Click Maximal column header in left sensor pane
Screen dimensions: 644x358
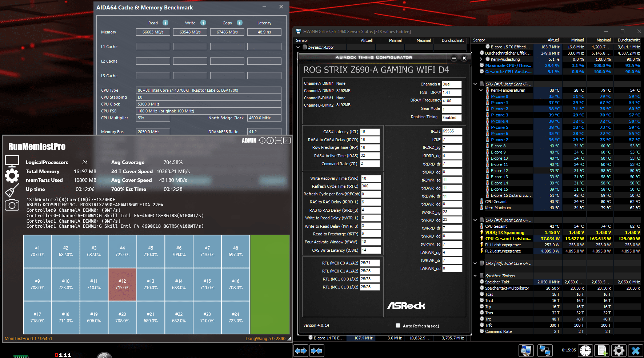pyautogui.click(x=418, y=40)
